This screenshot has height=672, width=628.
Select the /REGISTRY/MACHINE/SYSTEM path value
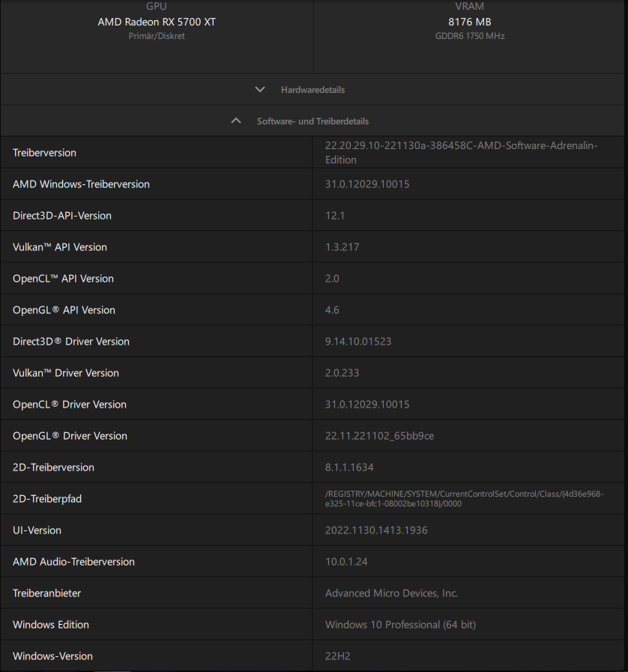(x=464, y=499)
